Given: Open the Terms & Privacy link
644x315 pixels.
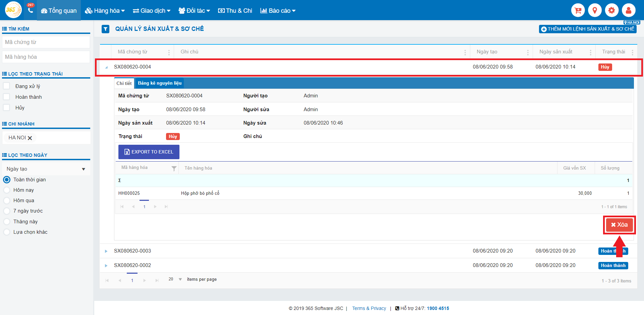Looking at the screenshot, I should coord(369,308).
